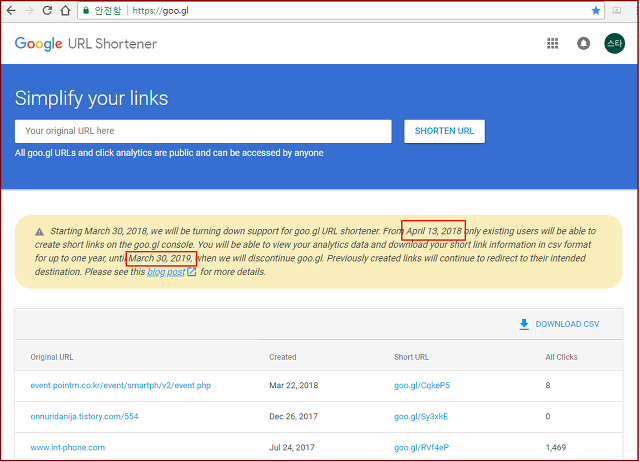The width and height of the screenshot is (640, 462).
Task: Reload the page with the refresh icon
Action: click(47, 11)
